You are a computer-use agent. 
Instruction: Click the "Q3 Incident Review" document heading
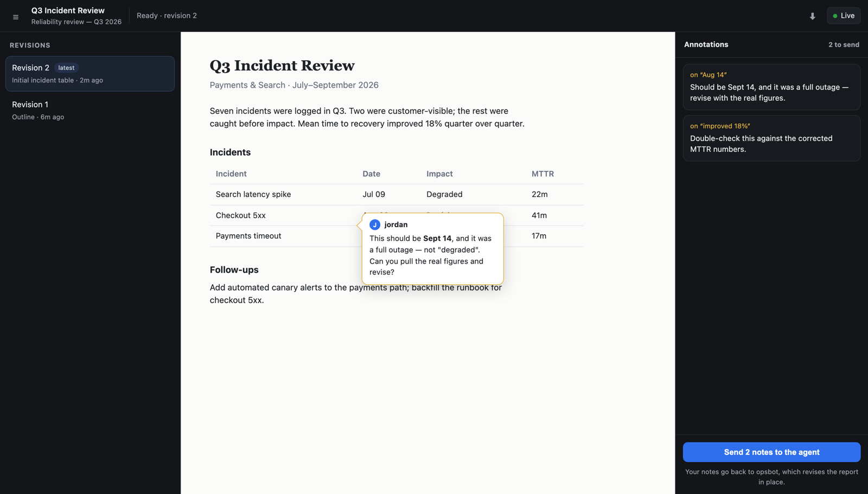click(x=282, y=66)
